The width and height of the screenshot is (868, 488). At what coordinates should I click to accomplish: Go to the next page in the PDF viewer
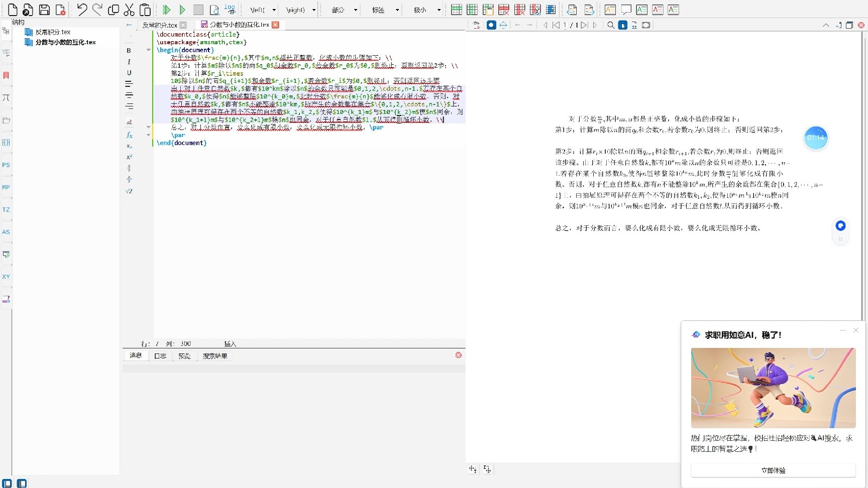595,25
